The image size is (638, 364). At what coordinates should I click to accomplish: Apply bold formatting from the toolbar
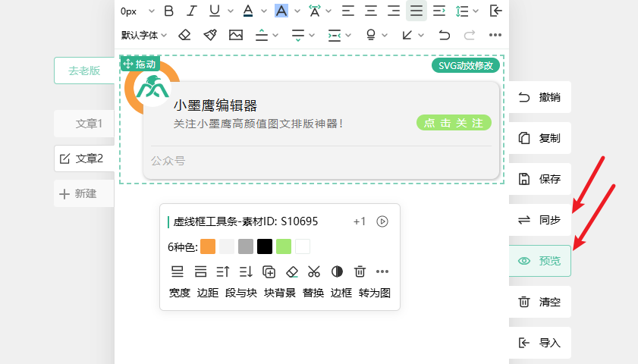pyautogui.click(x=169, y=11)
